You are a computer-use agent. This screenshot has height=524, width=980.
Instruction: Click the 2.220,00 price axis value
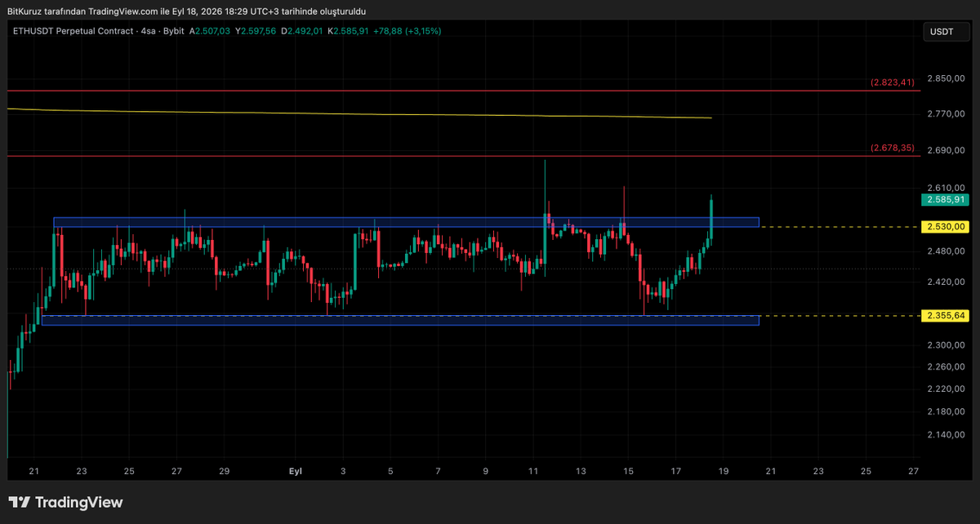[946, 389]
